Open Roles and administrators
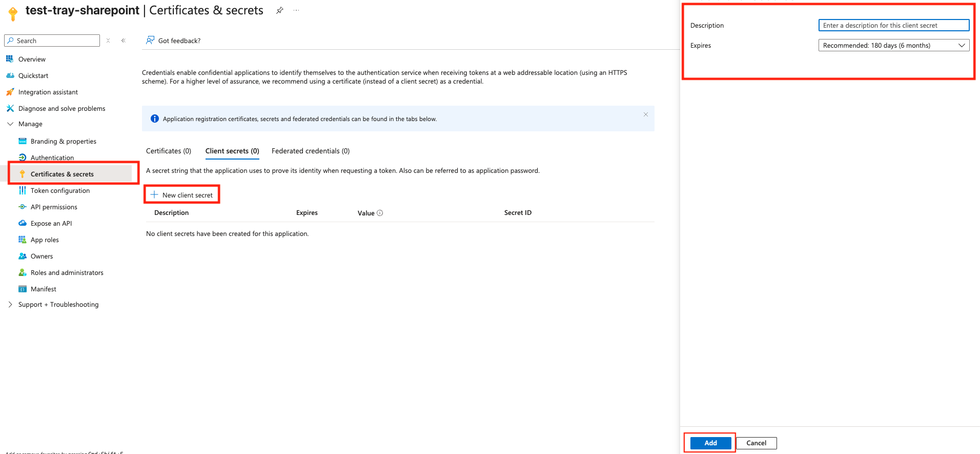The height and width of the screenshot is (454, 980). (67, 272)
